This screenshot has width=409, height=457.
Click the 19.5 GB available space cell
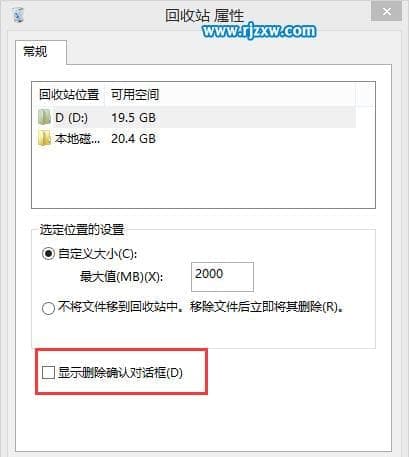(133, 117)
